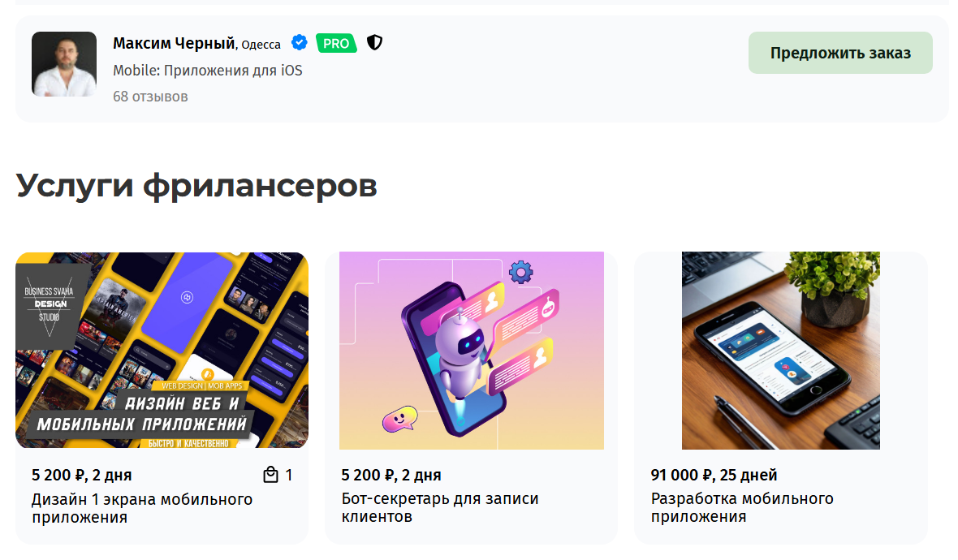The width and height of the screenshot is (958, 560).
Task: Click the blue verified checkmark badge
Action: [x=300, y=43]
